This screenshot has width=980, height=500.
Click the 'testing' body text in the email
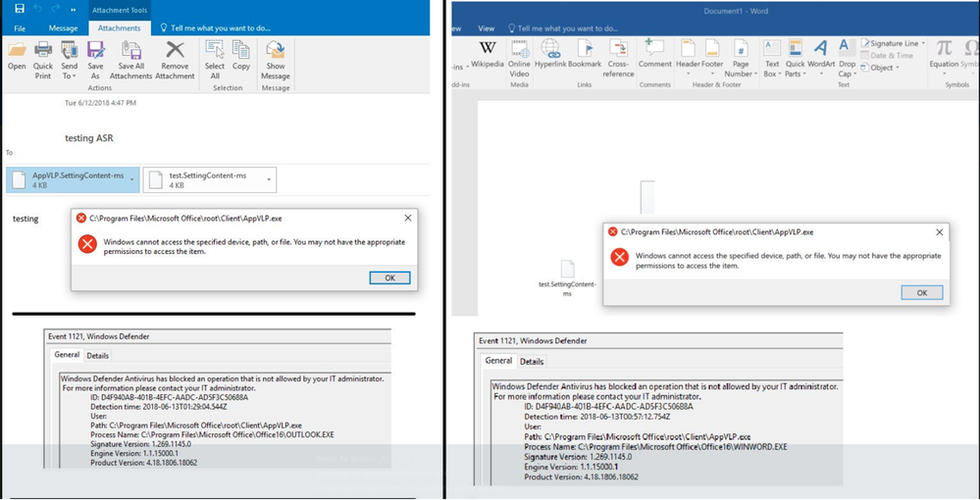pos(26,219)
